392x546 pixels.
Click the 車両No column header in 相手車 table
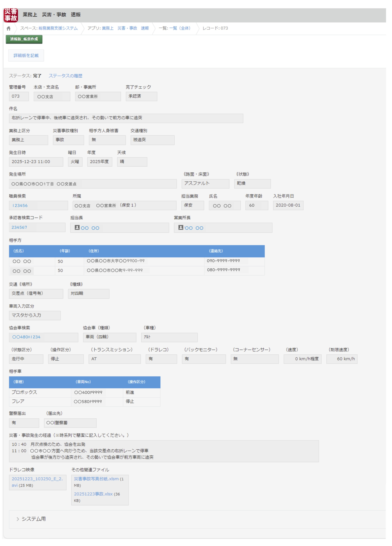click(x=83, y=382)
